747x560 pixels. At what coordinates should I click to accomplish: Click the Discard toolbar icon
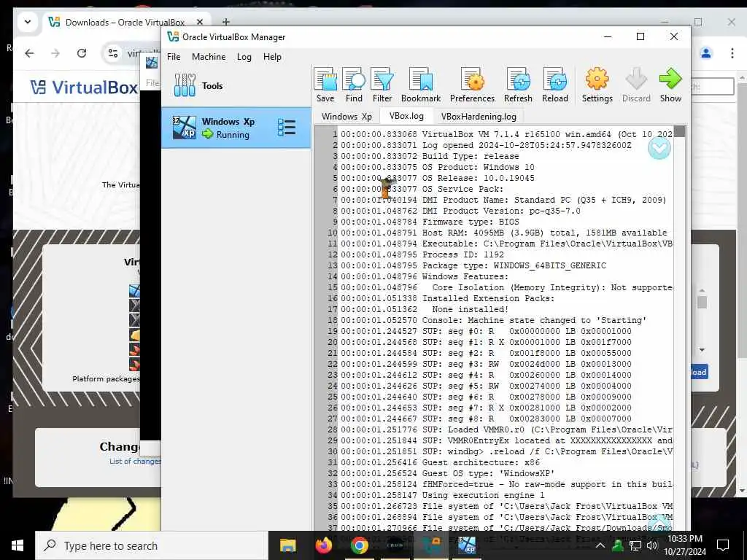point(636,86)
